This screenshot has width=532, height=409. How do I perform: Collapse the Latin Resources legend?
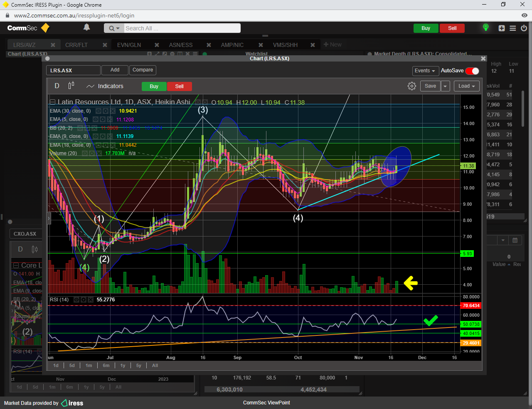click(52, 102)
